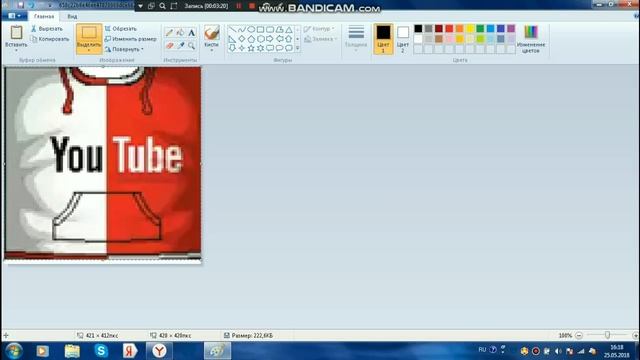Pick the yellow color swatch
This screenshot has width=640, height=360.
pos(470,28)
